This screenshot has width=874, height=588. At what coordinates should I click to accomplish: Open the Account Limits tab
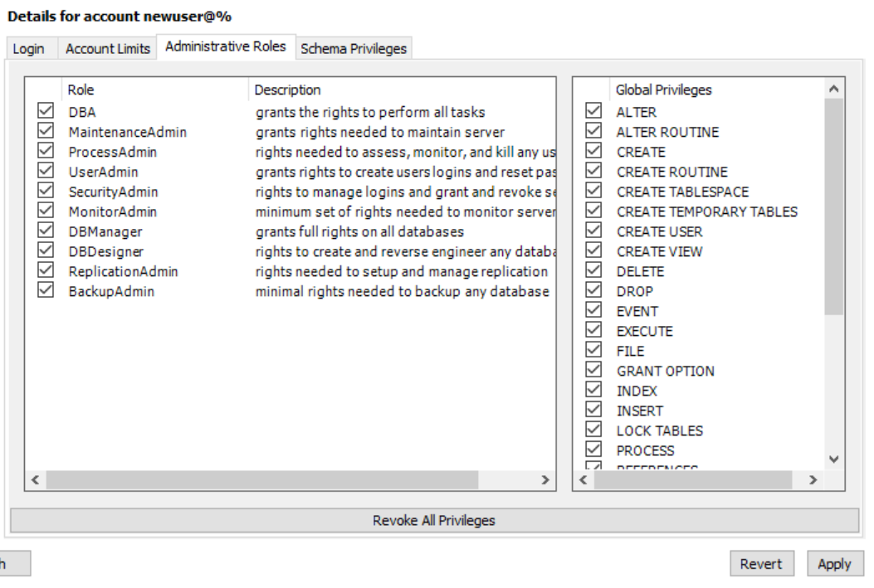(108, 48)
